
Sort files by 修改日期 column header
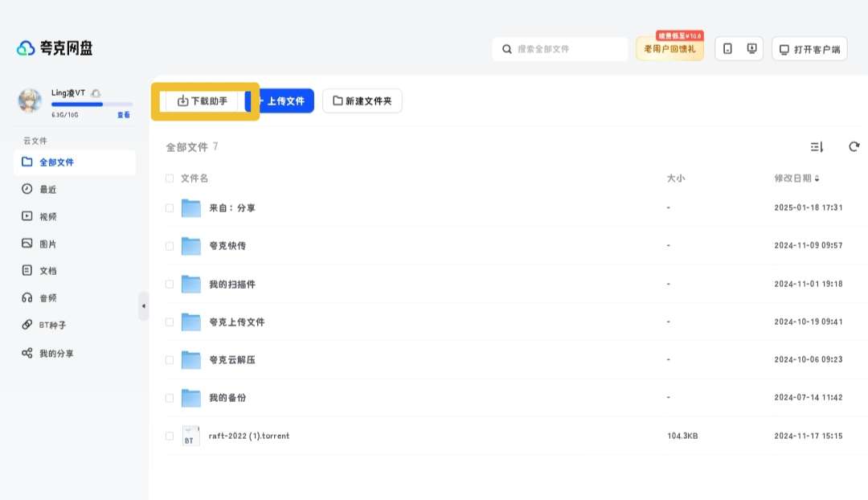pos(796,178)
